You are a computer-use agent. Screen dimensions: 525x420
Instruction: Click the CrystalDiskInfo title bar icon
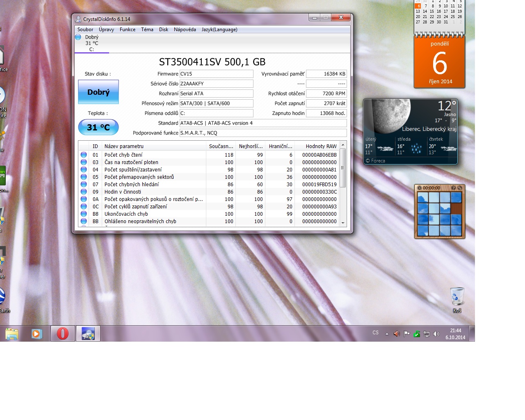78,19
